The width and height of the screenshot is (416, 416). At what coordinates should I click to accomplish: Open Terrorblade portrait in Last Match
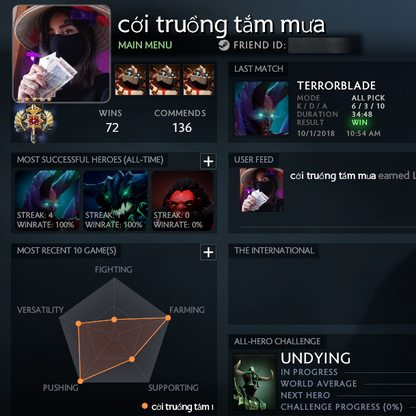coord(262,108)
